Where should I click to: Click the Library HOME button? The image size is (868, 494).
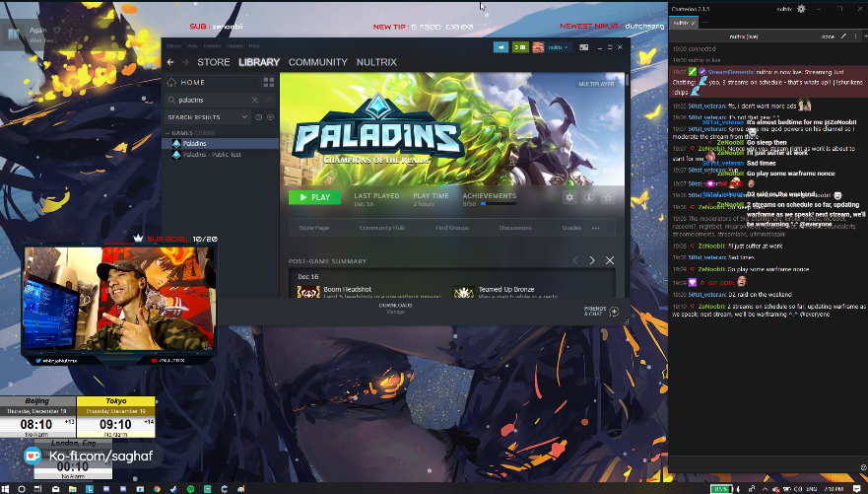tap(212, 83)
